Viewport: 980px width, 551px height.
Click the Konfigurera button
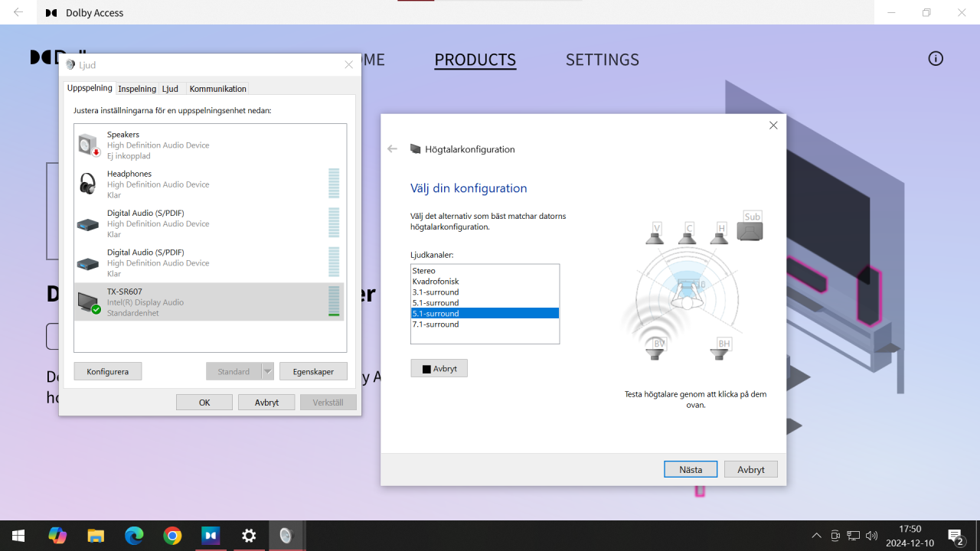click(x=108, y=371)
